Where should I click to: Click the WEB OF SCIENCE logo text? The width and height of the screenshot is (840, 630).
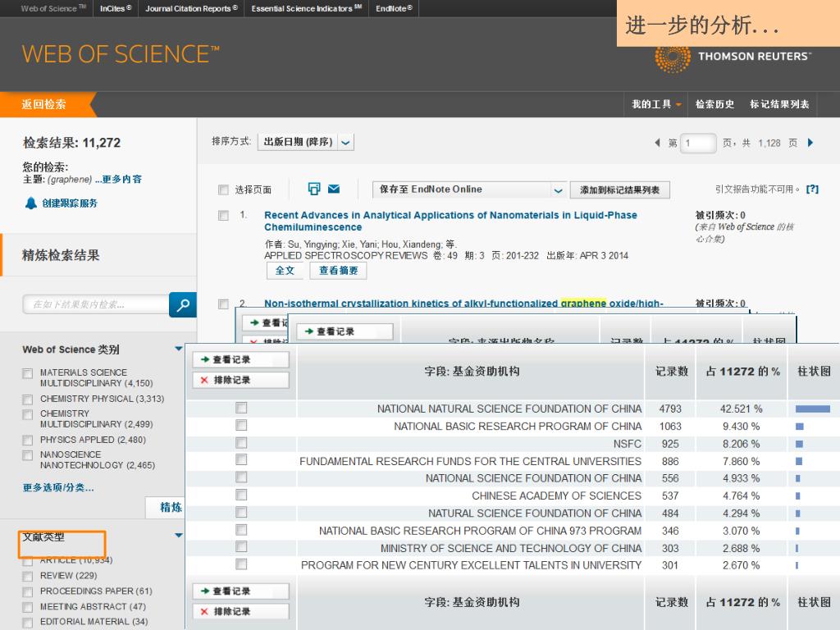[x=121, y=55]
